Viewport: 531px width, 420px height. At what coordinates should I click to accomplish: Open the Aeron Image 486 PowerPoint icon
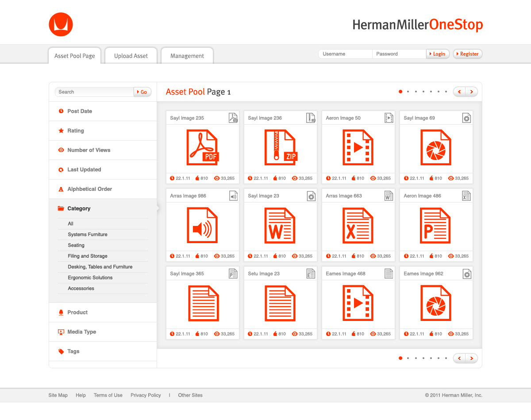tap(436, 225)
